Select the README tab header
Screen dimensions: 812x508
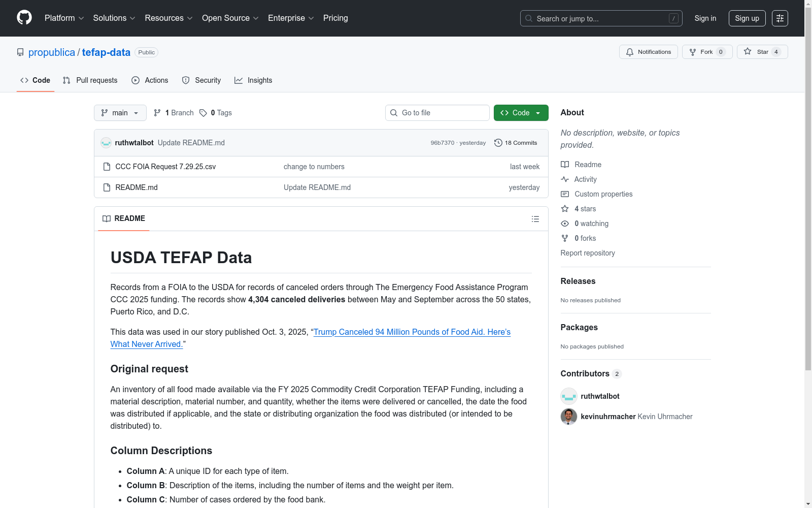[124, 218]
